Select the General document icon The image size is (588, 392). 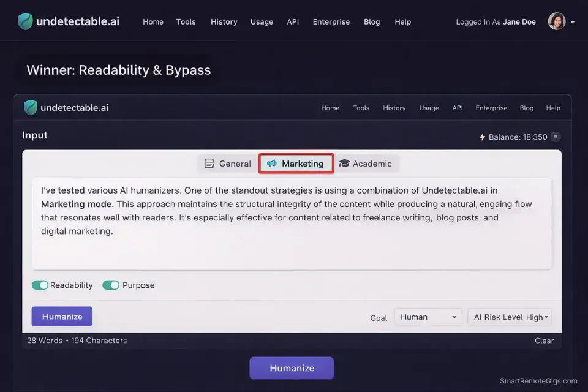(x=208, y=164)
